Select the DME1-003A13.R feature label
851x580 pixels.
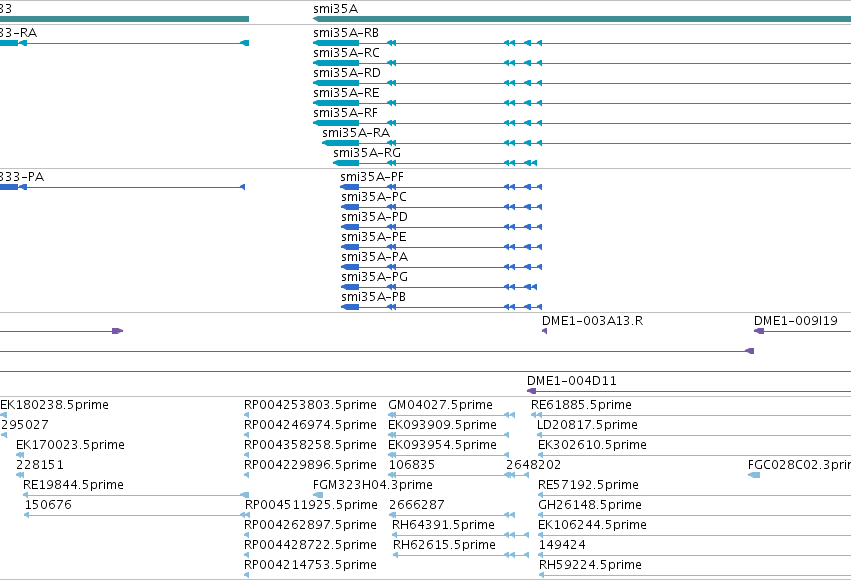(x=593, y=321)
